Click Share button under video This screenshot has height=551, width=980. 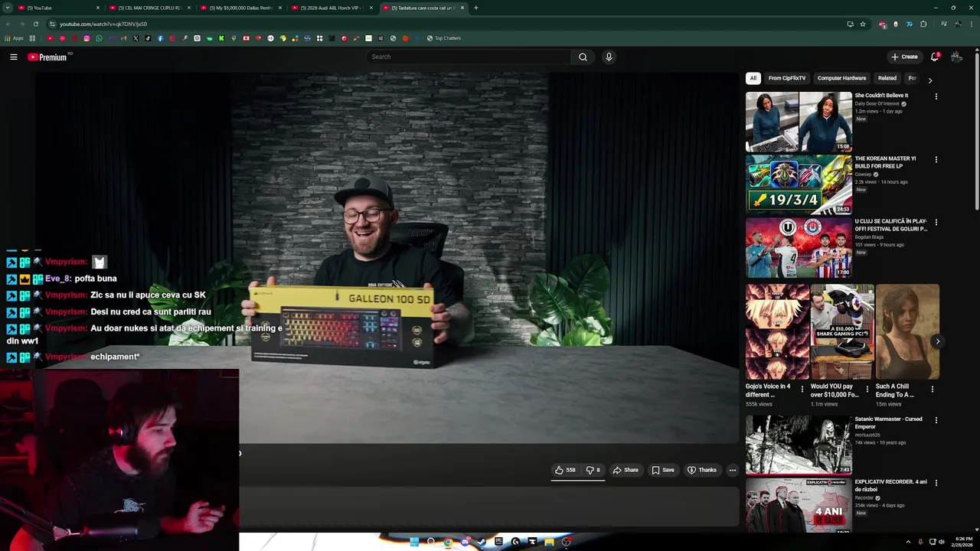tap(626, 470)
